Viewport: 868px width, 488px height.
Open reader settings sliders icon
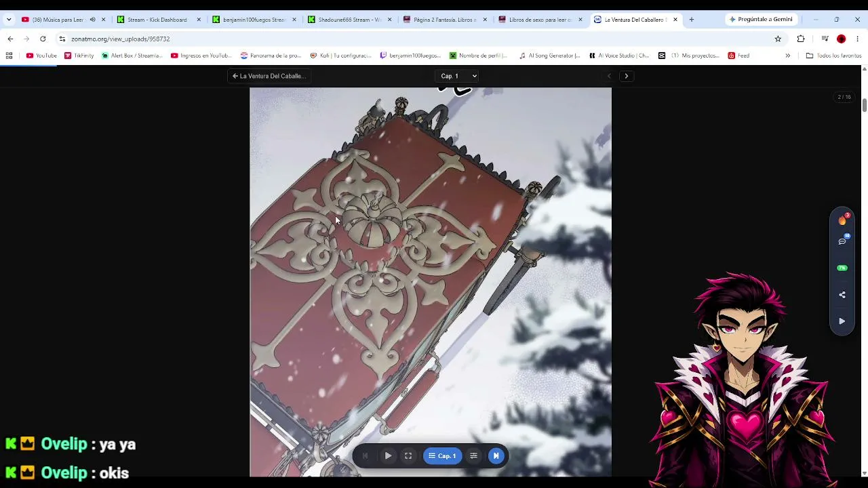(473, 456)
